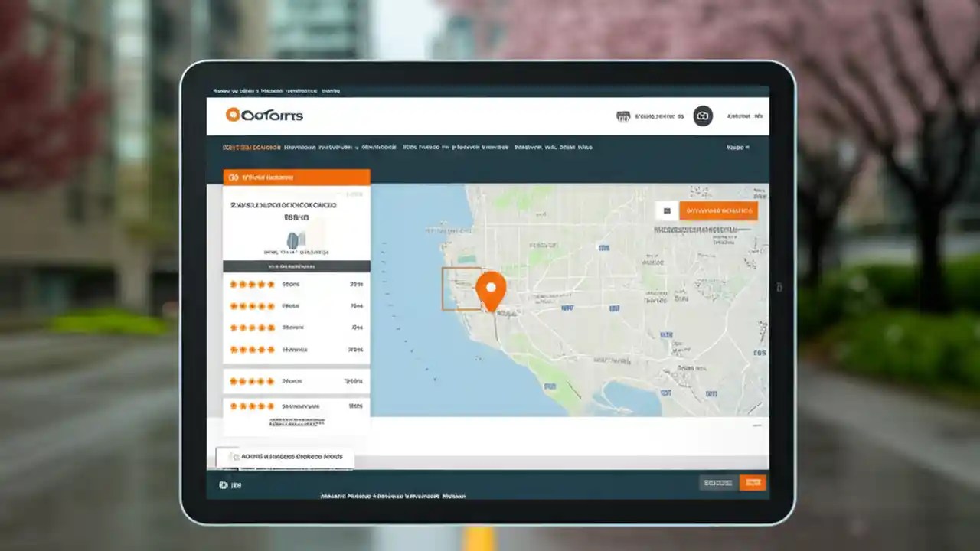Click the info icon in the orange panel header
Viewport: 980px width, 551px height.
(x=233, y=176)
